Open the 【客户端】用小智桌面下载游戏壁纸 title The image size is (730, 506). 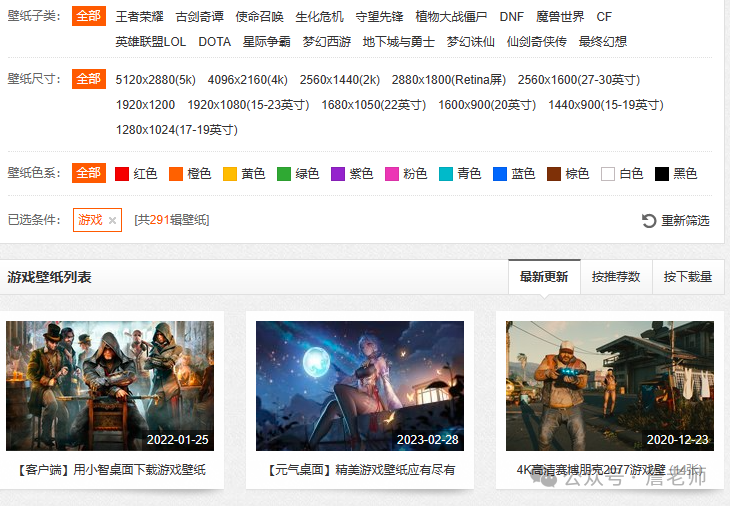tap(110, 470)
